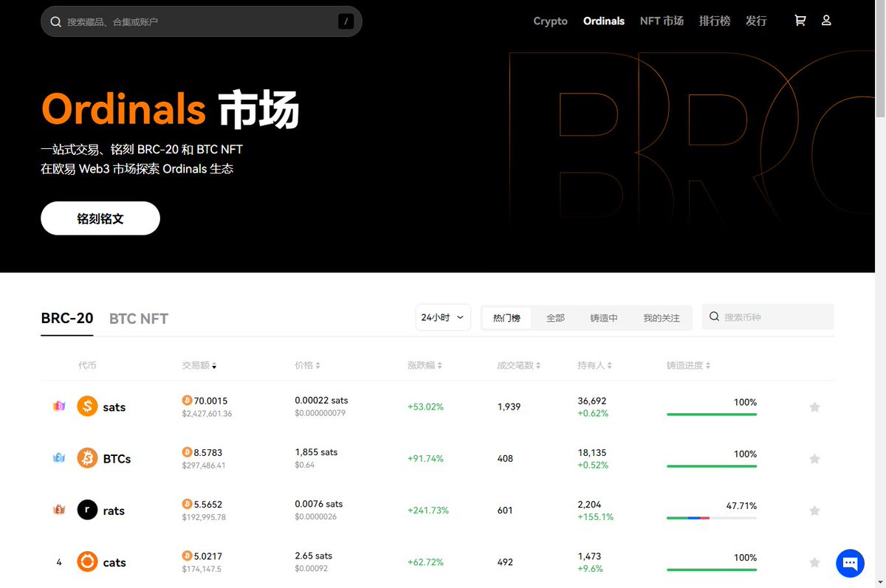The height and width of the screenshot is (588, 886).
Task: Click the slash shortcut key badge
Action: tap(346, 21)
